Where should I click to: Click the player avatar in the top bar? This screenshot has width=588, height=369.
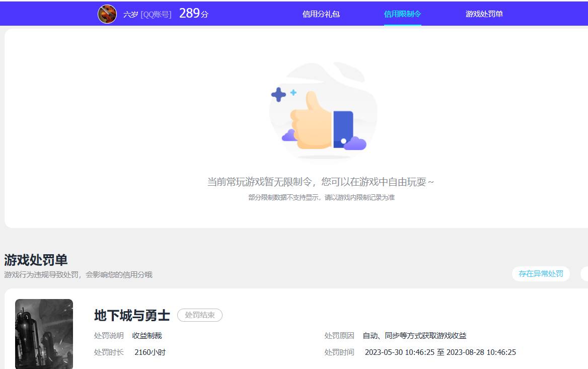(x=107, y=13)
